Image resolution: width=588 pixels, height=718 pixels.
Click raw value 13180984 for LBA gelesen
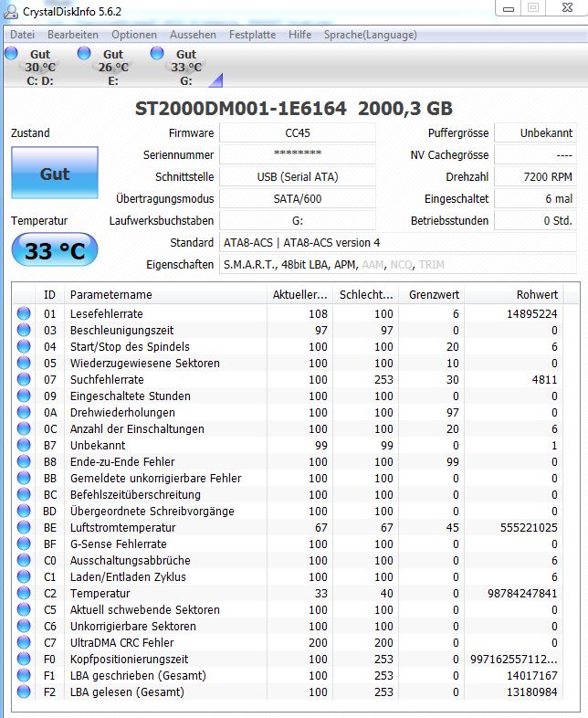[x=531, y=692]
